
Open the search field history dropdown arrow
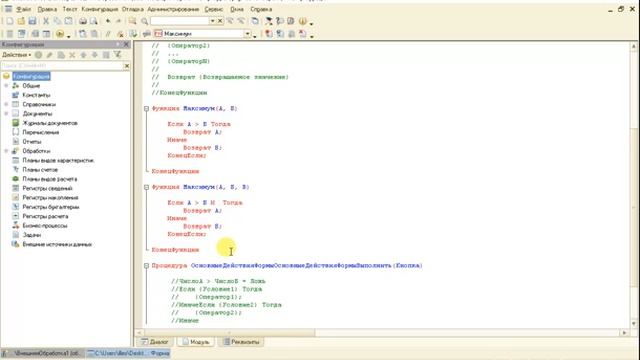(x=212, y=21)
